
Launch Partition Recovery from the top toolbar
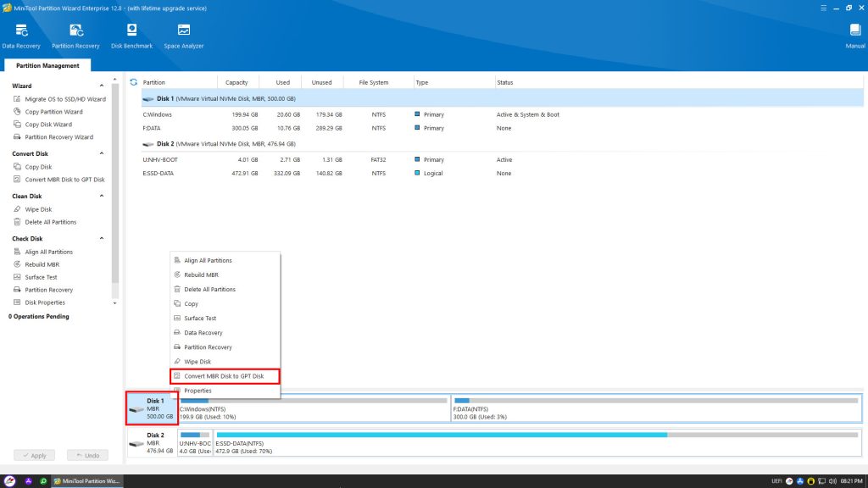point(75,36)
